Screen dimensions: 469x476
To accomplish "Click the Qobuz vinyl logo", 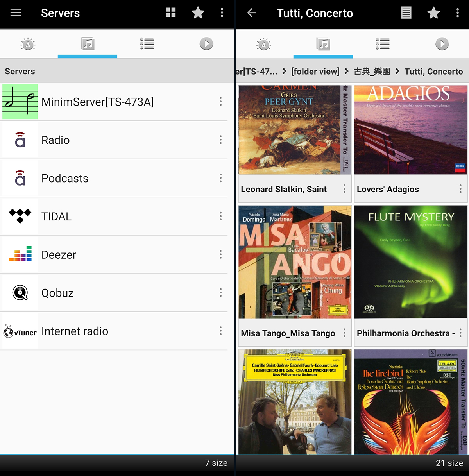I will (x=20, y=293).
